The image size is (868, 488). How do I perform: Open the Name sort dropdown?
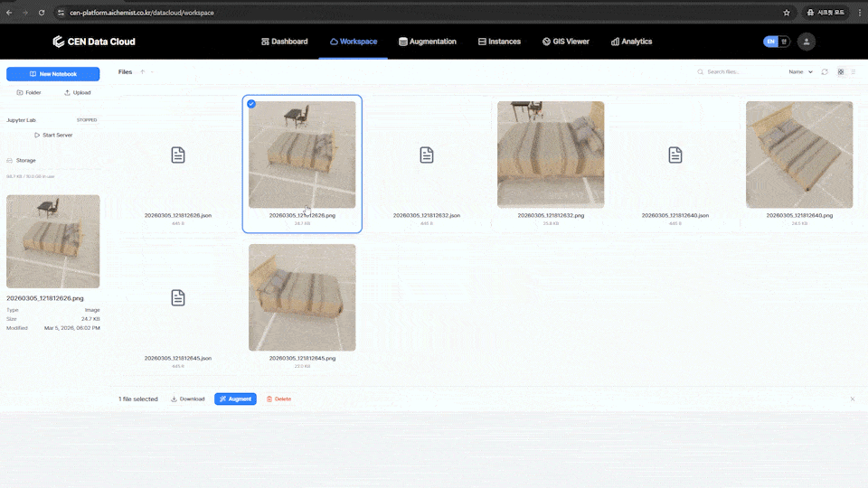point(800,71)
